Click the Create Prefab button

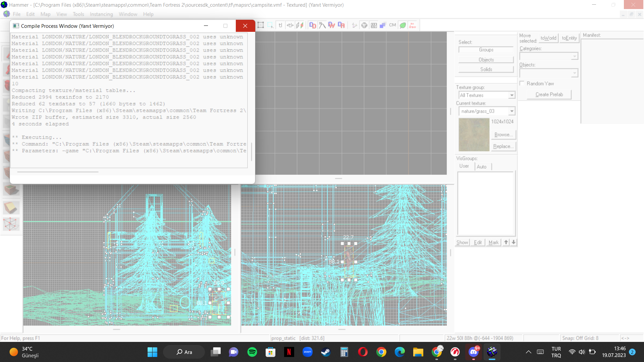coord(549,94)
